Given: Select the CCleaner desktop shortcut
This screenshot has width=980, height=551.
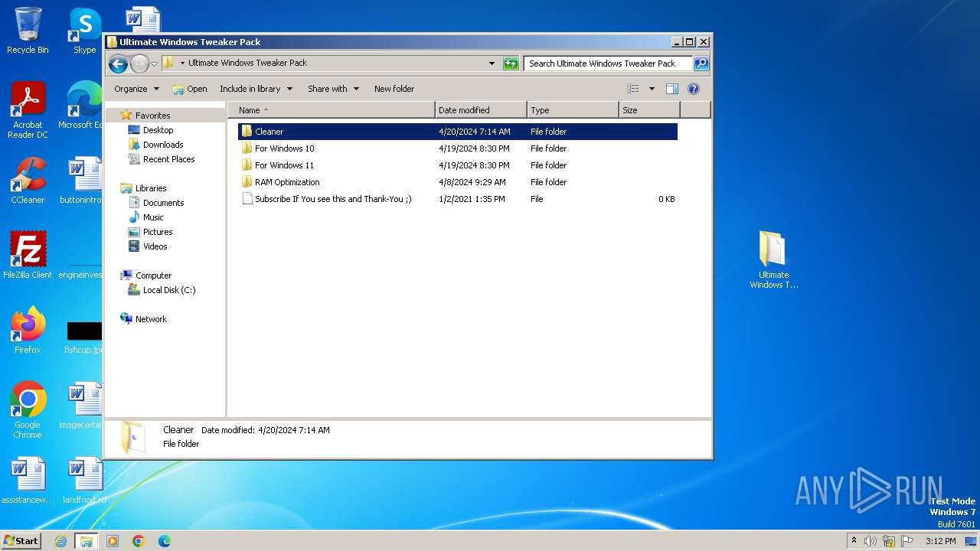Looking at the screenshot, I should (28, 181).
